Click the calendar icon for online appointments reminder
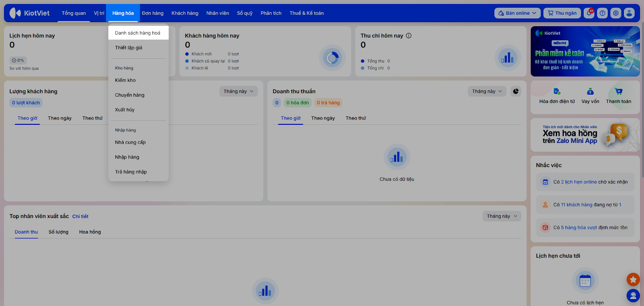Screen dimensions: 644x306 click(545, 182)
